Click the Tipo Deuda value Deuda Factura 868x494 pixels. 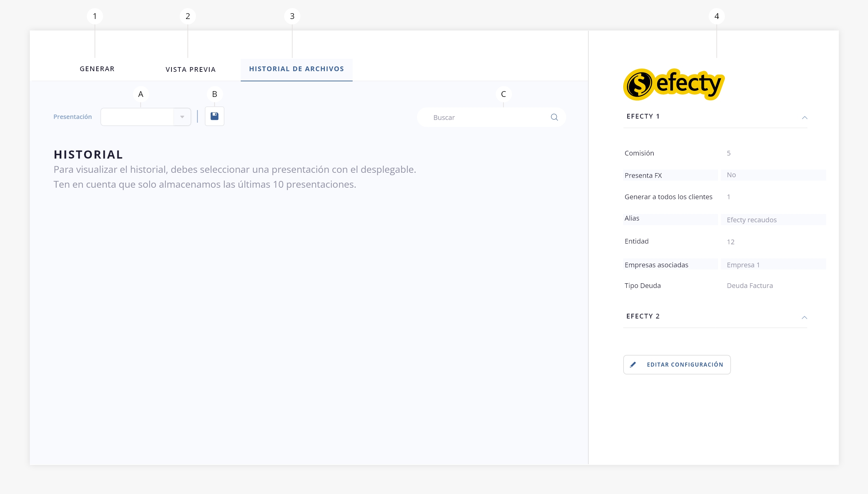(x=750, y=286)
